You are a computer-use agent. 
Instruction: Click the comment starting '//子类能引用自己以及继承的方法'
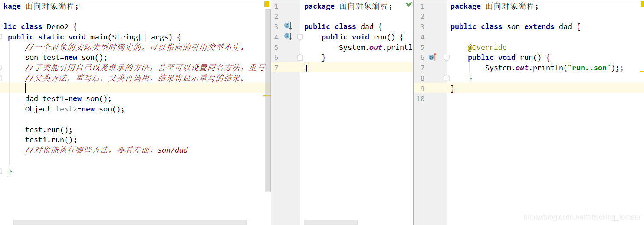(x=145, y=68)
